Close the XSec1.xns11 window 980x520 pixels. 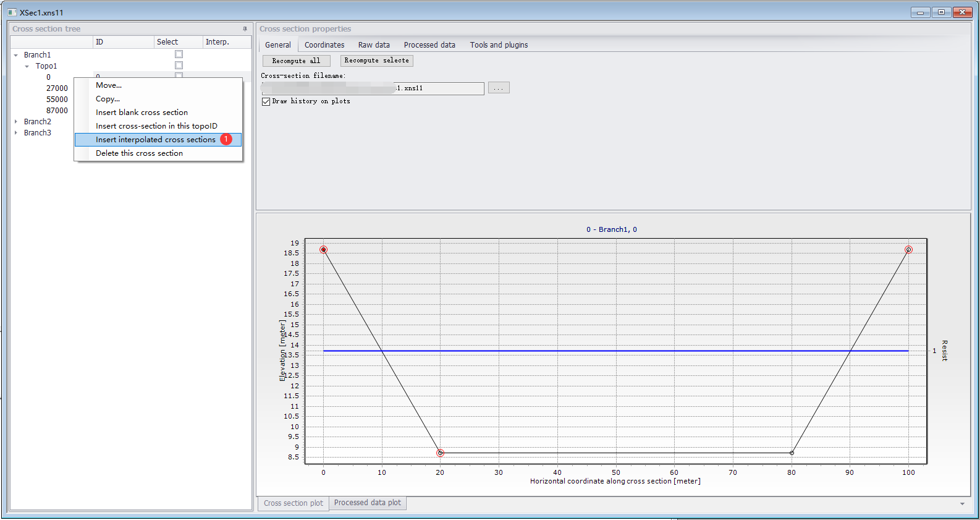pyautogui.click(x=963, y=12)
